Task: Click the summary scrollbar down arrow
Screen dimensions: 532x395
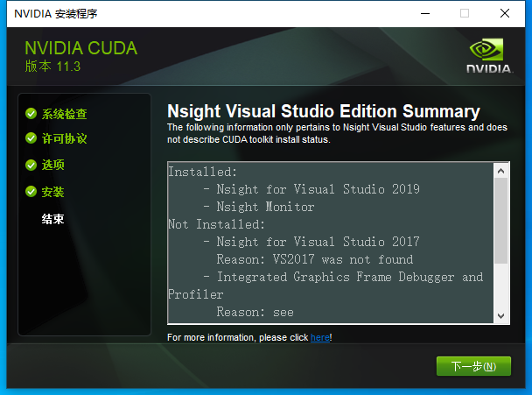Action: [x=500, y=316]
